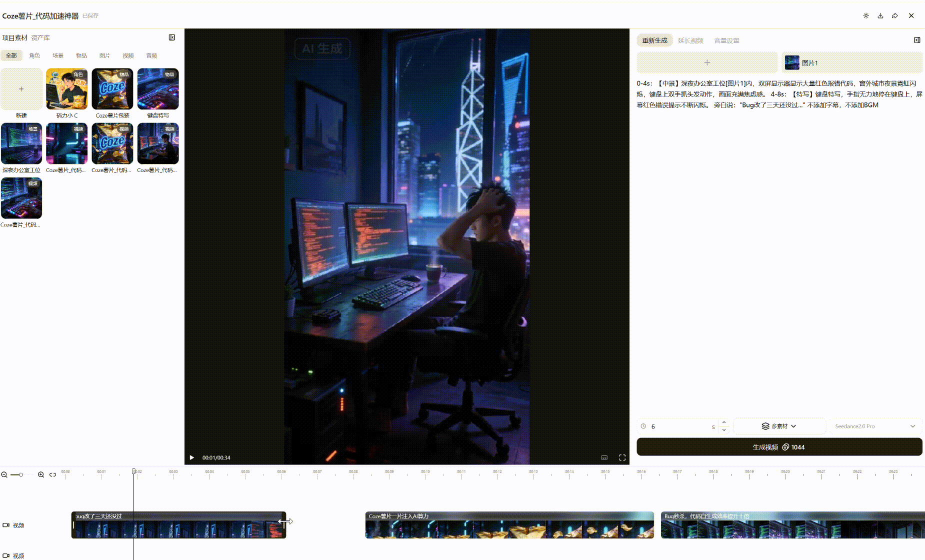Click the share arrow icon
Viewport: 925px width, 560px height.
pyautogui.click(x=895, y=16)
